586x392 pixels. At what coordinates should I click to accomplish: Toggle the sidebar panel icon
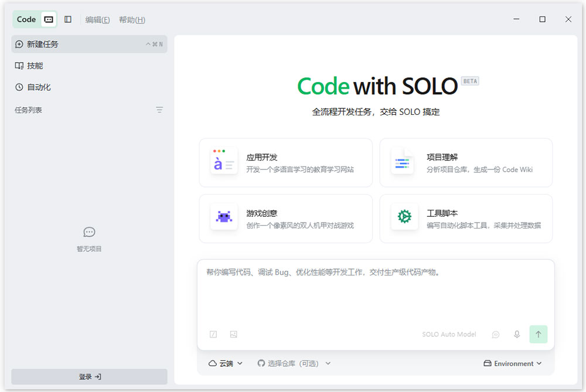[67, 19]
